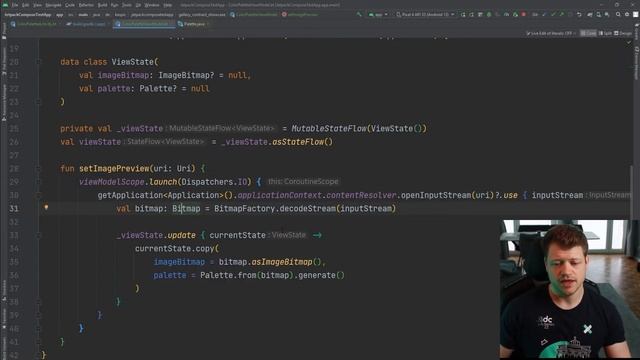Click the red Stop button icon
This screenshot has height=360, width=640.
pos(524,14)
